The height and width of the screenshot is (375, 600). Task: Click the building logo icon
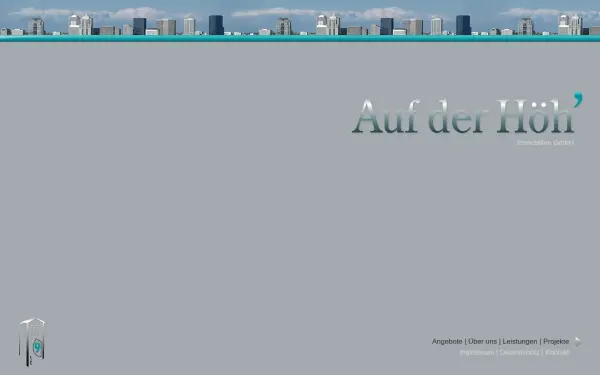[32, 341]
